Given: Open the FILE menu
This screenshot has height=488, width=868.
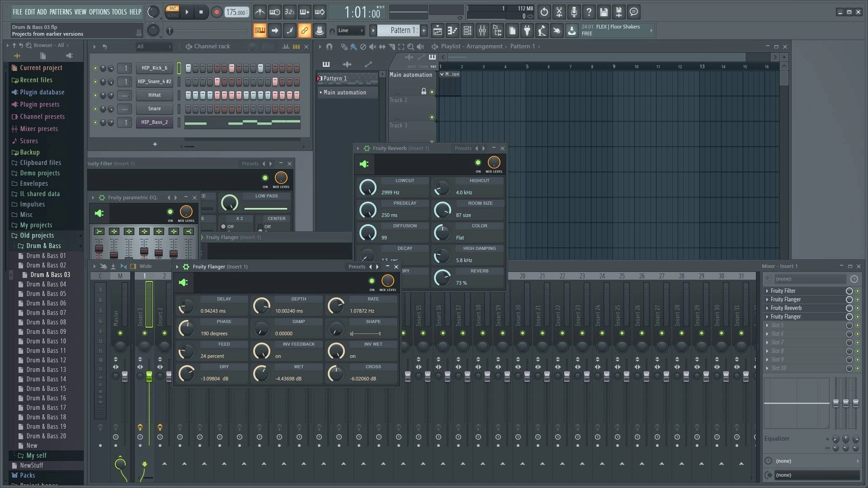Looking at the screenshot, I should click(17, 12).
